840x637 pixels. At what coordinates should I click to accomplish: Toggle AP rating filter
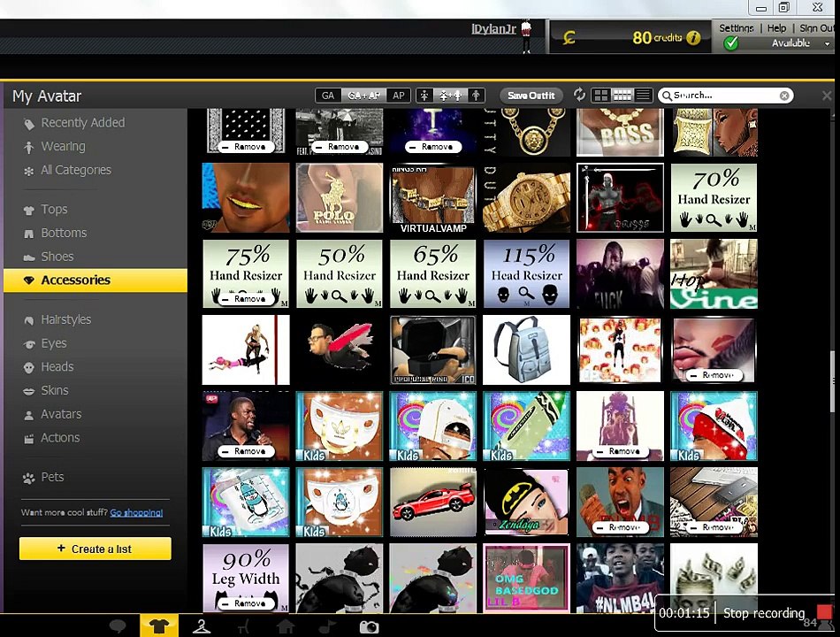pyautogui.click(x=399, y=96)
